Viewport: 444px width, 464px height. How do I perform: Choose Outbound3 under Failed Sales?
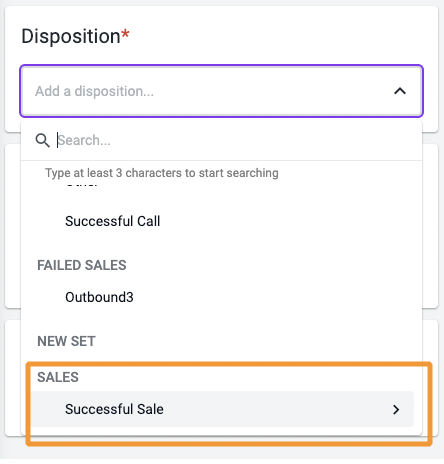click(x=99, y=297)
